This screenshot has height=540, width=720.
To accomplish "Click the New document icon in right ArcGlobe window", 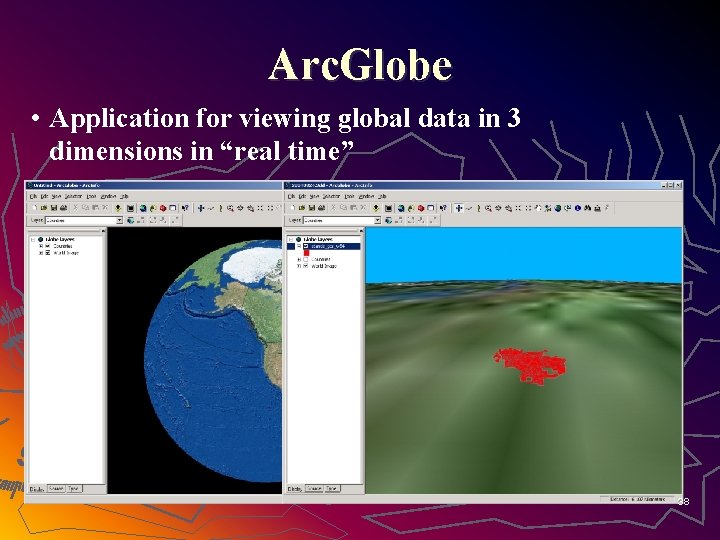I will pos(293,208).
